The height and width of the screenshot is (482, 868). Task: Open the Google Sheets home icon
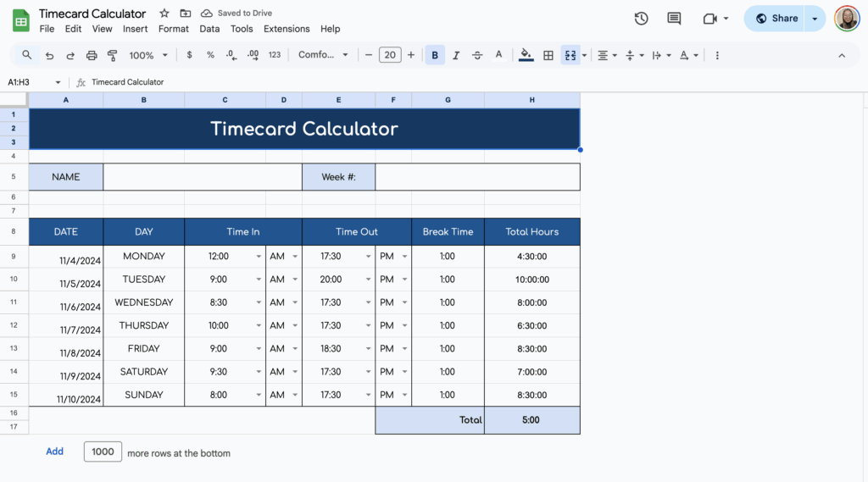point(21,21)
